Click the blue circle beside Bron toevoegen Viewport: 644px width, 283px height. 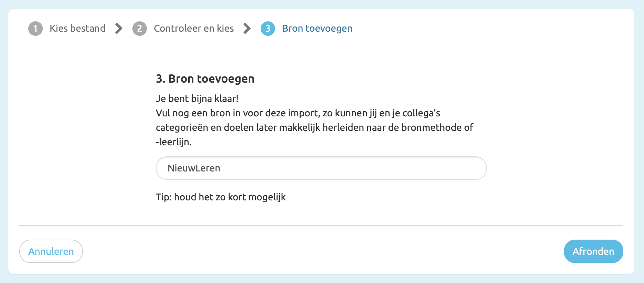pyautogui.click(x=268, y=29)
